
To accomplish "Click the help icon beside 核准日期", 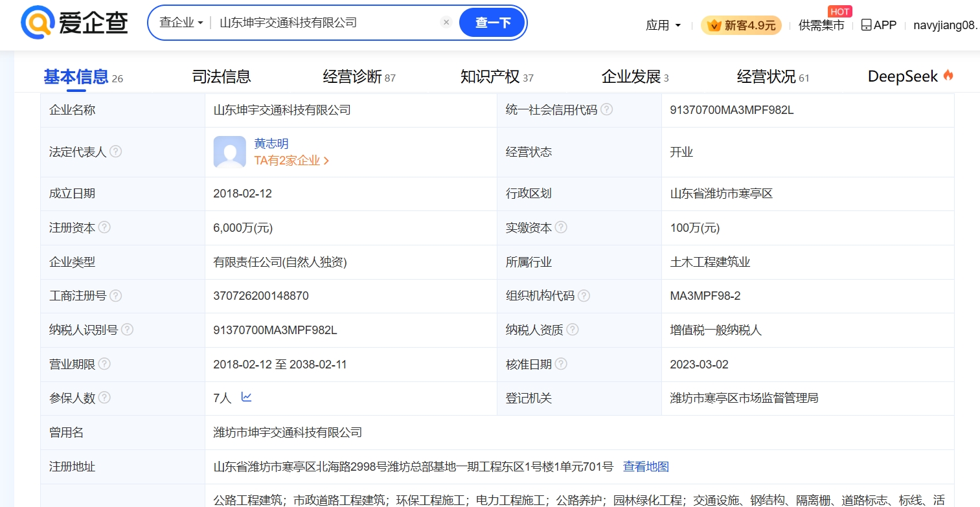I will coord(561,364).
